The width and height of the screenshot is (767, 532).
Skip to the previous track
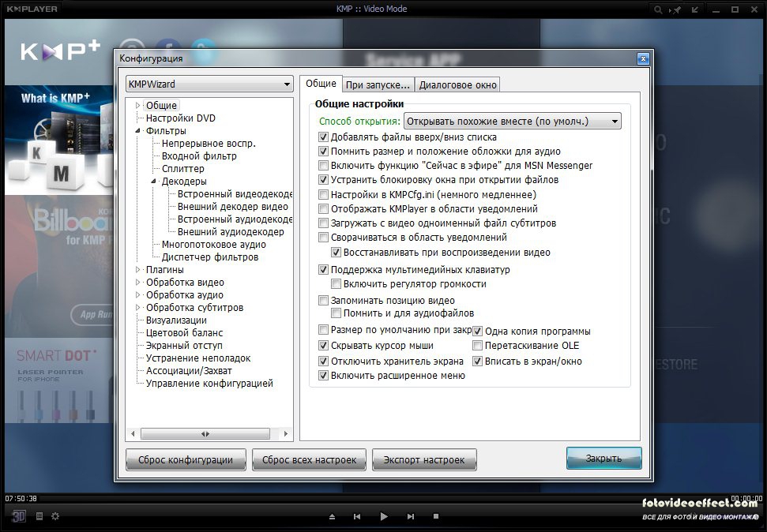[357, 516]
